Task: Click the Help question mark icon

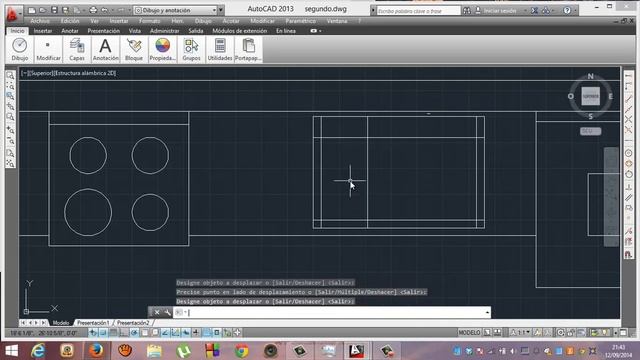Action: coord(567,11)
